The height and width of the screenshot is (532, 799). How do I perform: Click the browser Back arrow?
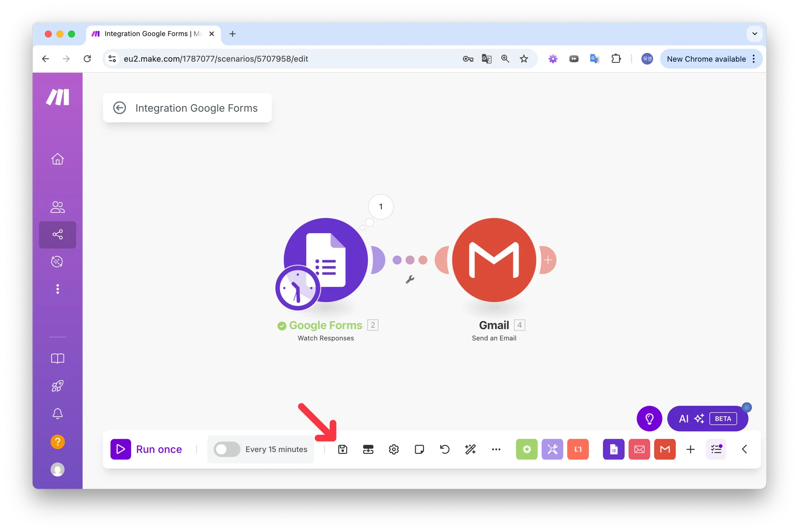click(46, 59)
